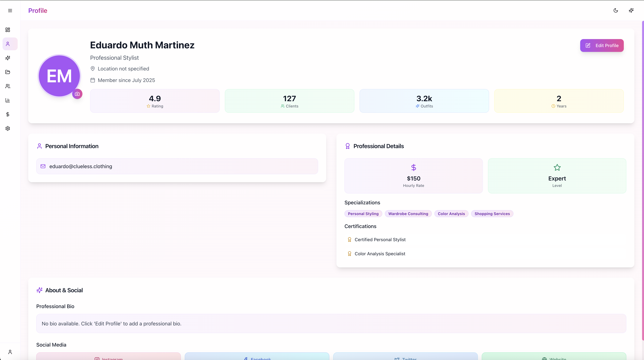The width and height of the screenshot is (644, 360).
Task: Open the dashboard grid icon in sidebar
Action: pos(8,30)
